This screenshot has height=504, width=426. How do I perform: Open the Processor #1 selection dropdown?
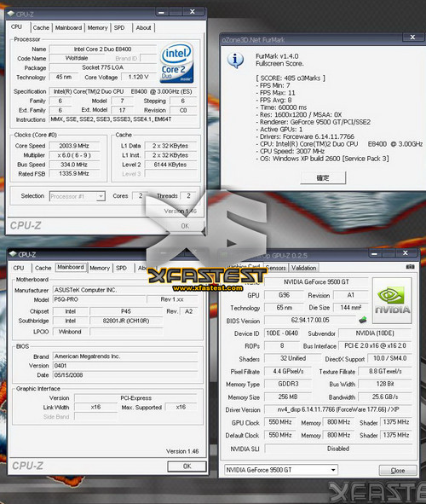(x=78, y=196)
